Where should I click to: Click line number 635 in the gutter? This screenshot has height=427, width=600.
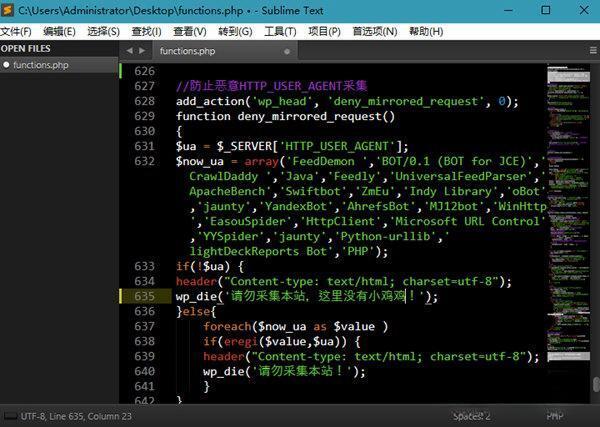pos(144,296)
